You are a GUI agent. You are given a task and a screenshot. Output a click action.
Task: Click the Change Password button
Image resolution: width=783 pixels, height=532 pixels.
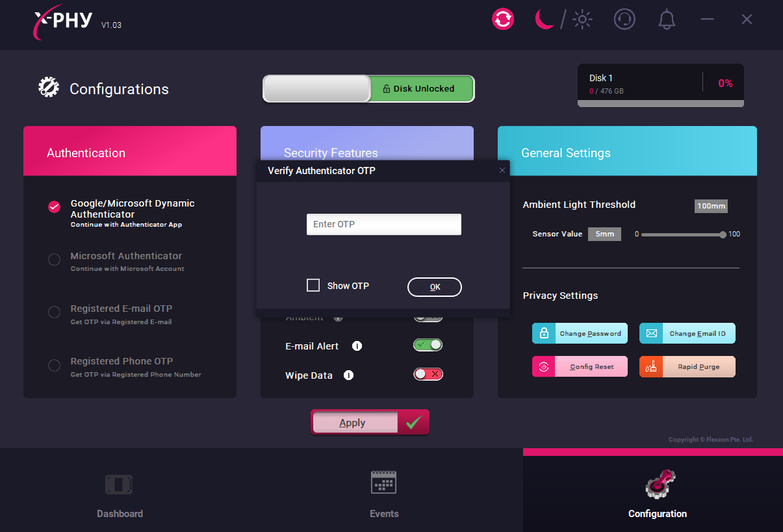pyautogui.click(x=580, y=334)
